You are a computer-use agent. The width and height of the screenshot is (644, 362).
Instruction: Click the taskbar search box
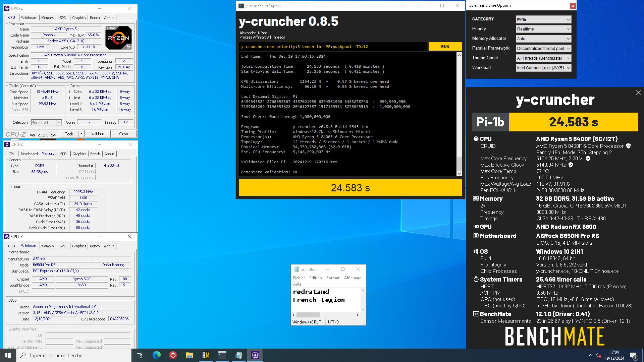[x=74, y=355]
